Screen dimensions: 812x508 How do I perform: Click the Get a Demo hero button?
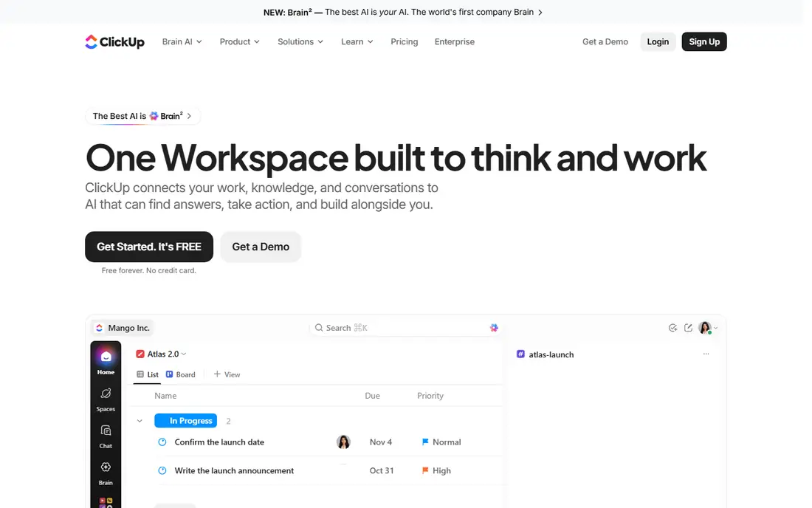[261, 247]
